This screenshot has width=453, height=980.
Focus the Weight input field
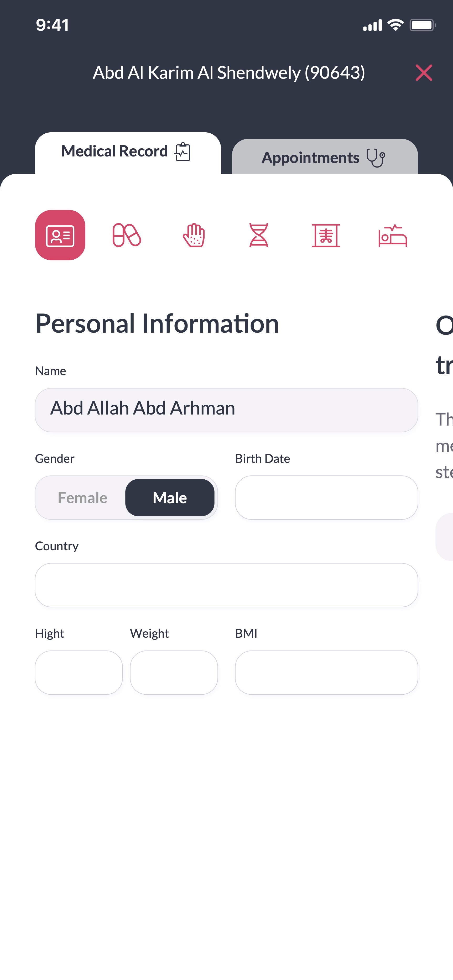(174, 673)
